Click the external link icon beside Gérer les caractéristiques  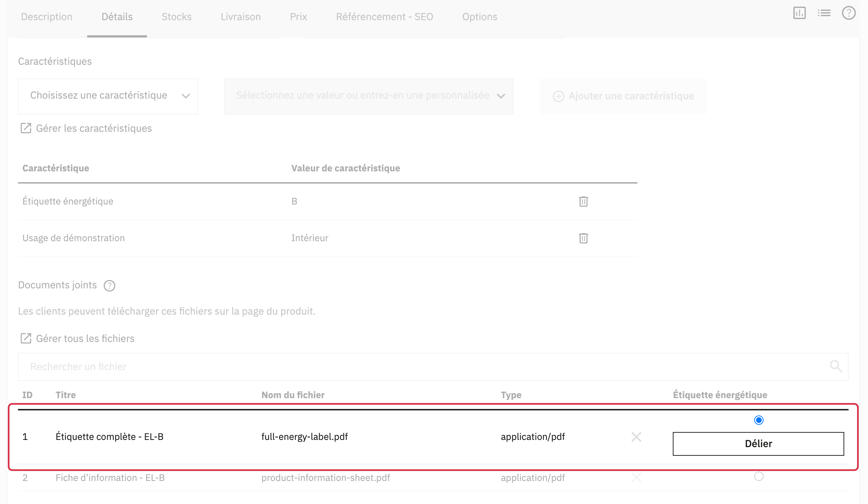(26, 128)
